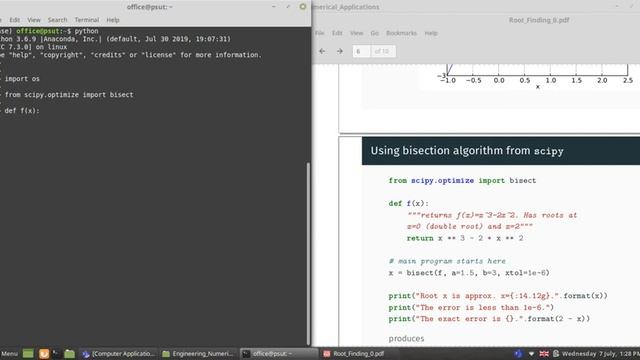Go to the previous page in the PDF viewer
640x360 pixels.
click(322, 51)
